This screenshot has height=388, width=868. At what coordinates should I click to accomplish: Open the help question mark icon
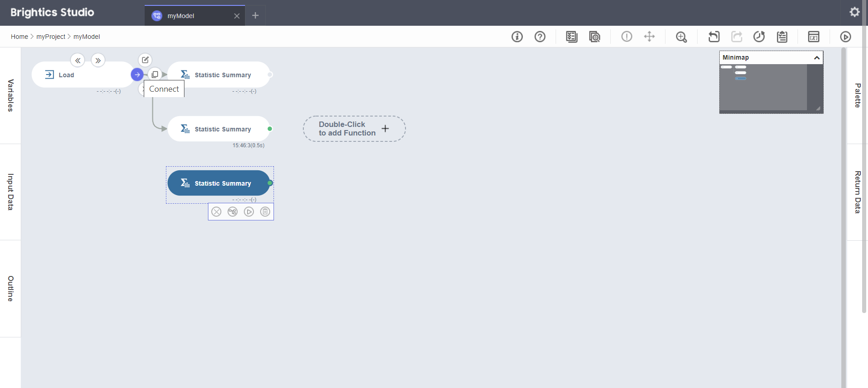click(540, 37)
